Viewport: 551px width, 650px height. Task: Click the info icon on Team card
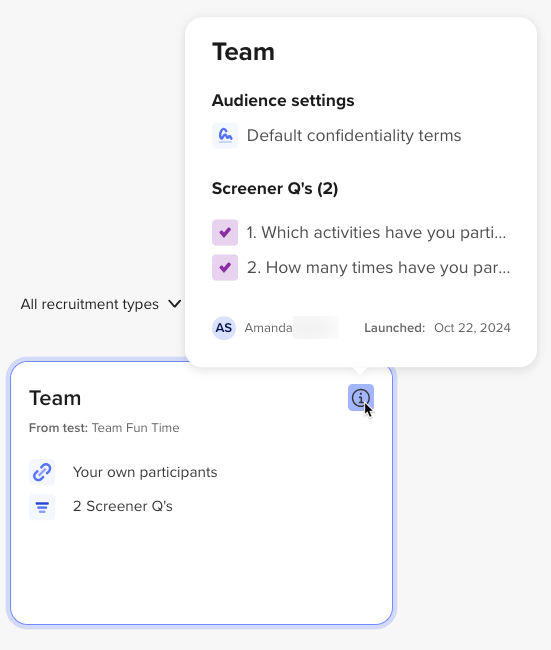361,398
